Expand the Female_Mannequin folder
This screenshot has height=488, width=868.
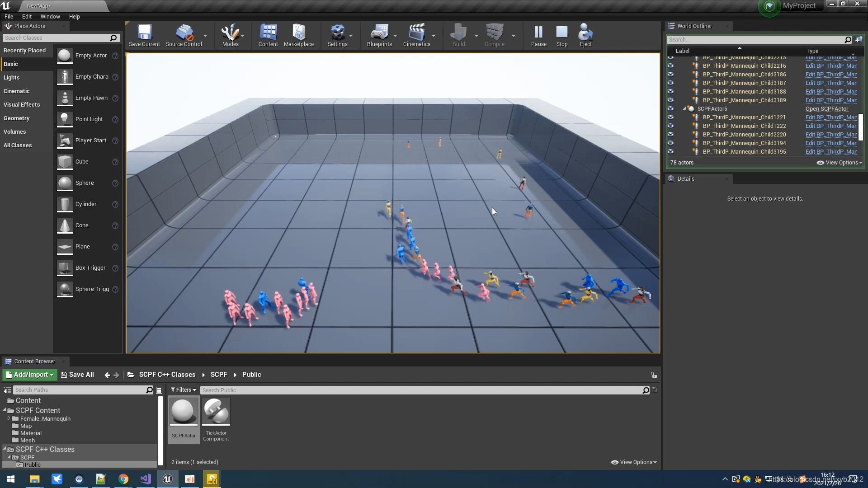coord(9,418)
